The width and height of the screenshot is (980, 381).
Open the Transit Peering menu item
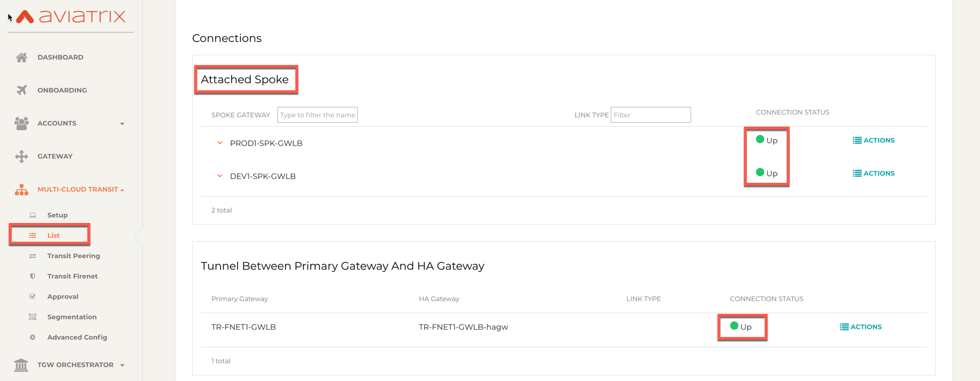click(x=73, y=256)
